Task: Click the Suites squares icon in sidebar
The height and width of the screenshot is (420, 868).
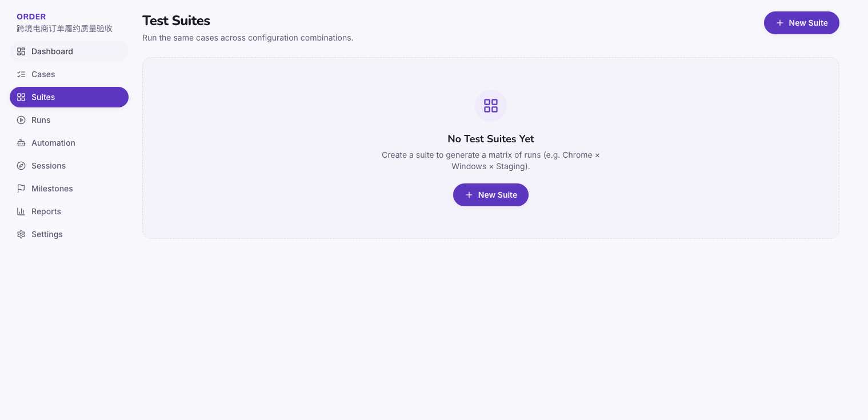Action: pos(21,97)
